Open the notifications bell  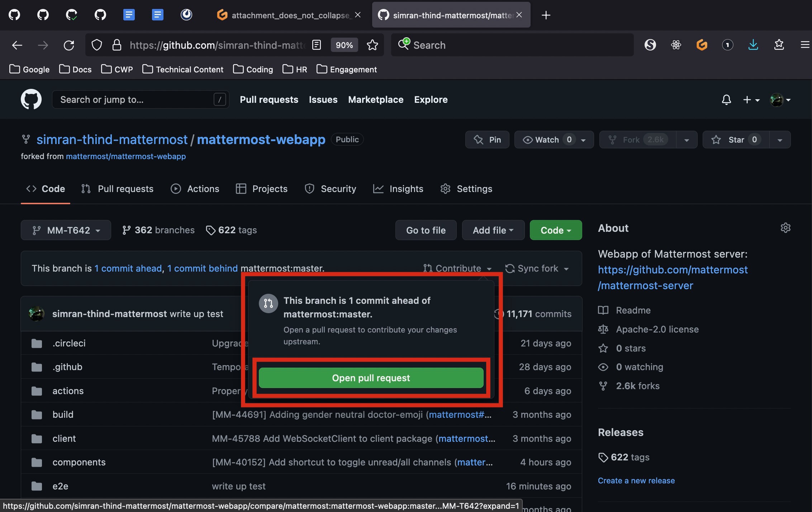[726, 100]
